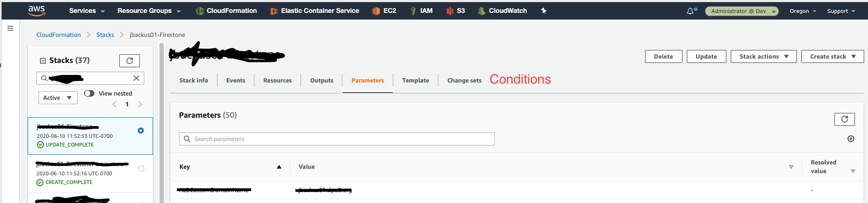868x203 pixels.
Task: Click the pin shortcuts icon in top bar
Action: 544,10
